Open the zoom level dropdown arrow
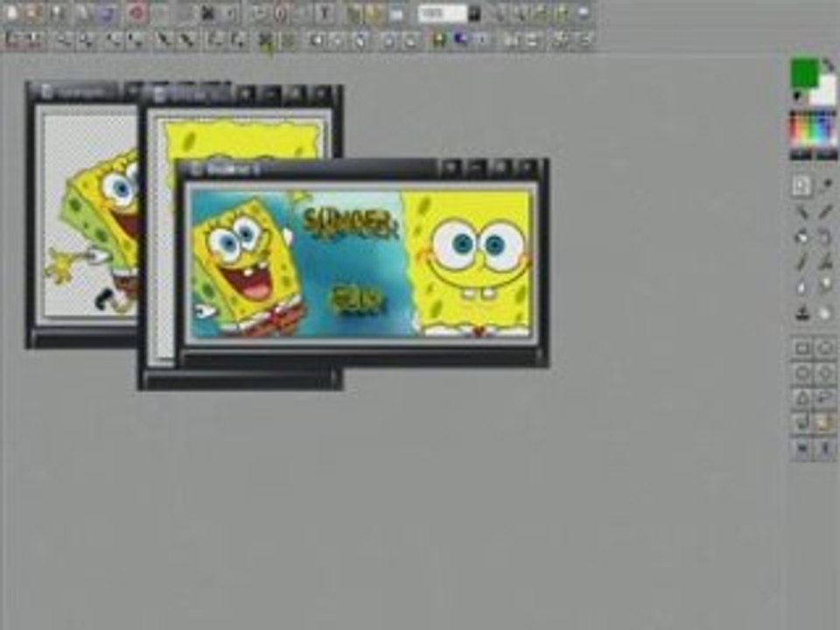This screenshot has width=840, height=630. click(x=474, y=13)
